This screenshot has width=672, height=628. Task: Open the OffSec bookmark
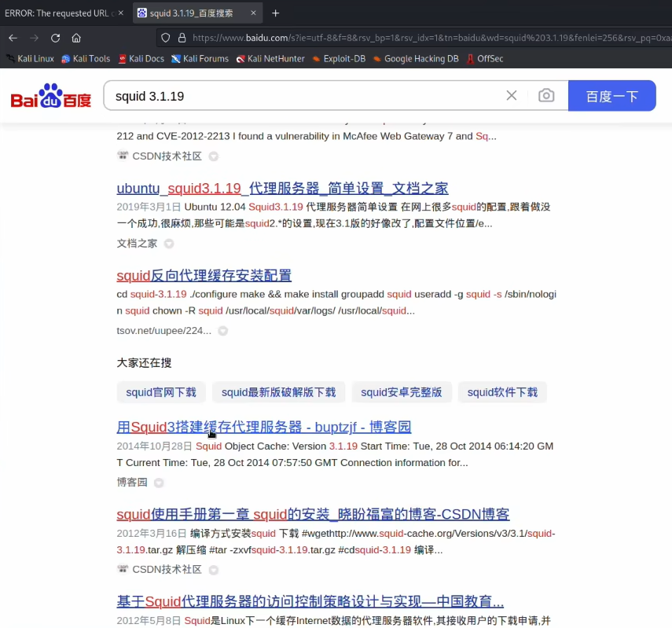click(485, 59)
